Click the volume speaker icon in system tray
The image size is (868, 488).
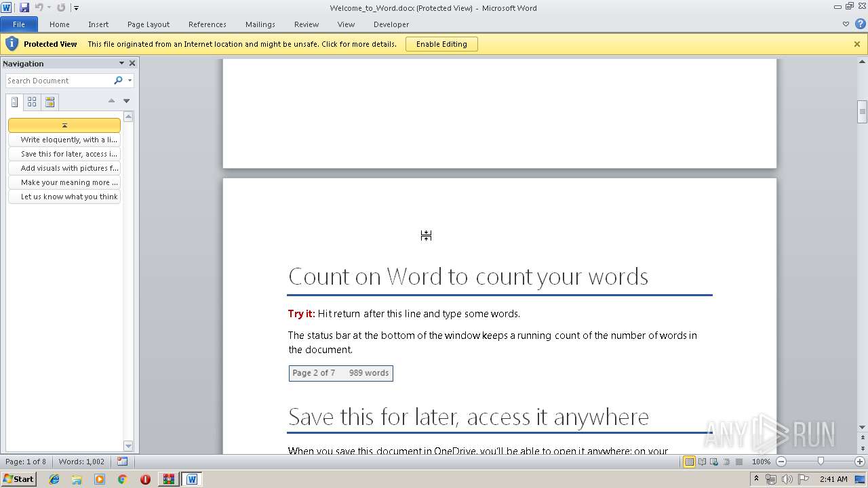pyautogui.click(x=787, y=479)
